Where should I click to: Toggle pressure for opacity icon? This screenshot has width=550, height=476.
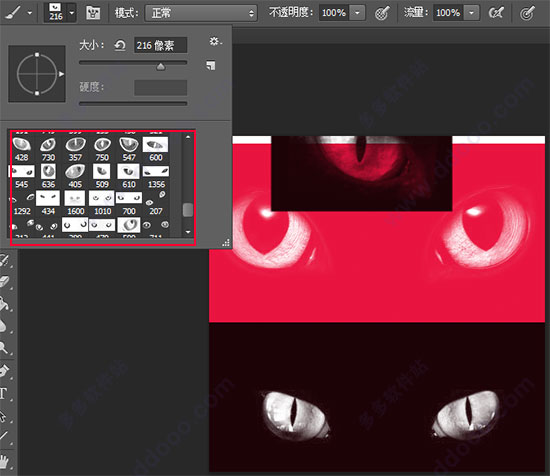pyautogui.click(x=382, y=13)
